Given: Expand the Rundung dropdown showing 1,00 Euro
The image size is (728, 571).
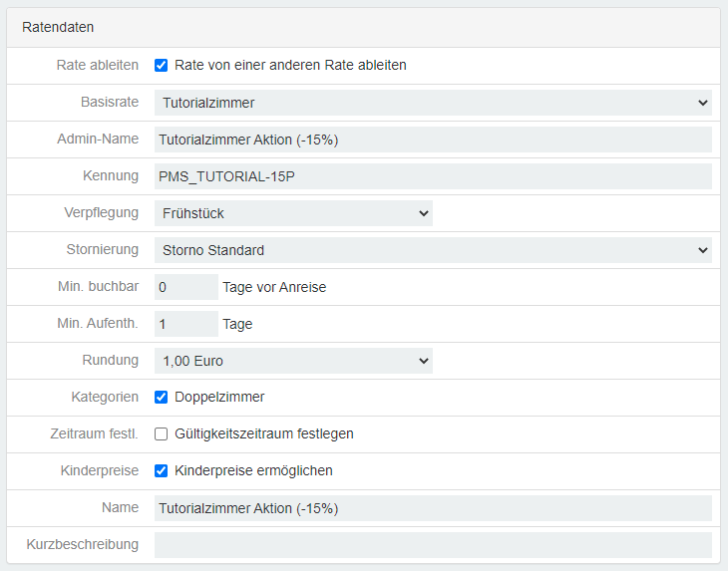Looking at the screenshot, I should pos(293,361).
